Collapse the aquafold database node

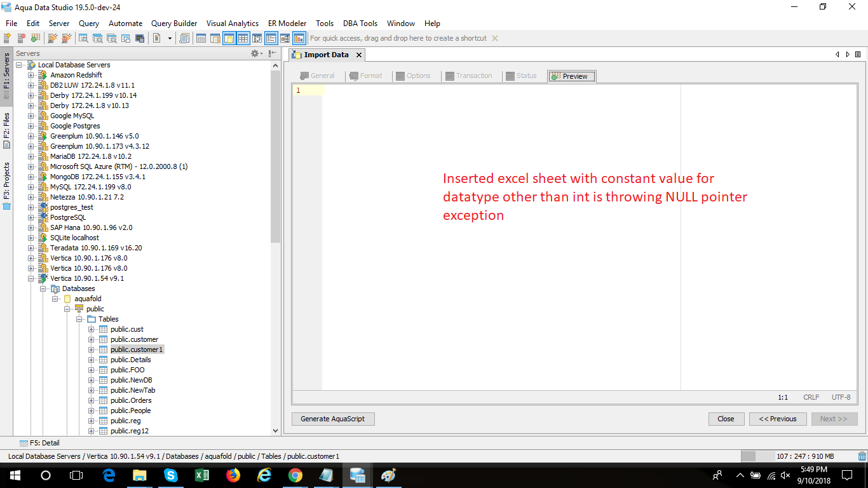[x=55, y=299]
